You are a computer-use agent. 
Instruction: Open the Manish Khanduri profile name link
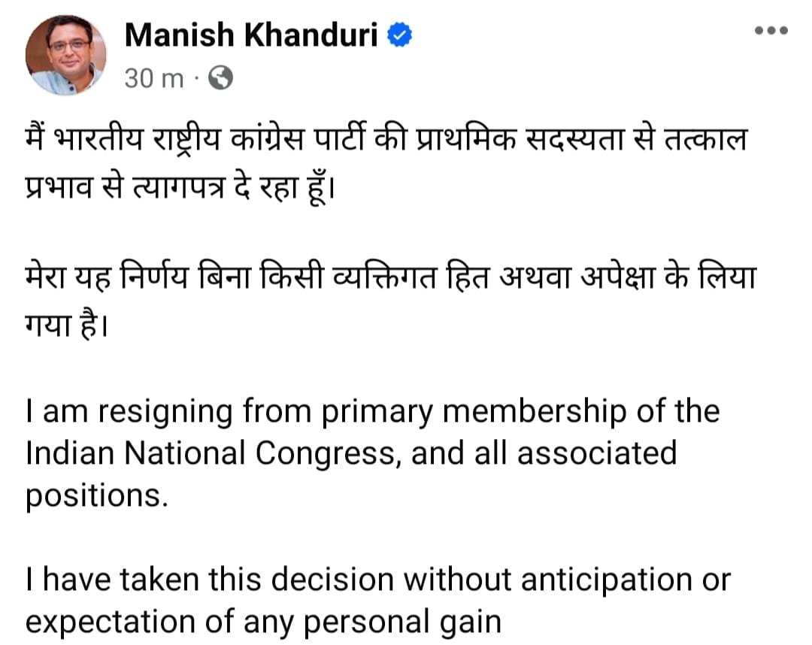coord(250,35)
